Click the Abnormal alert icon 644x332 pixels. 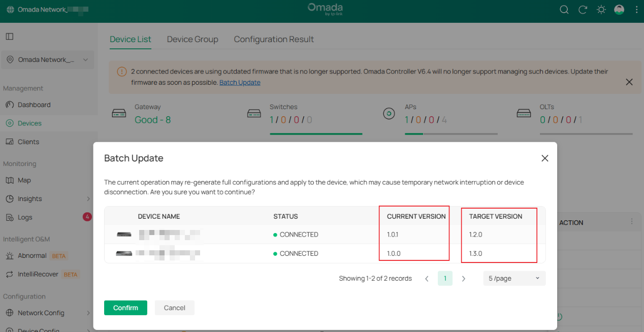(x=9, y=256)
